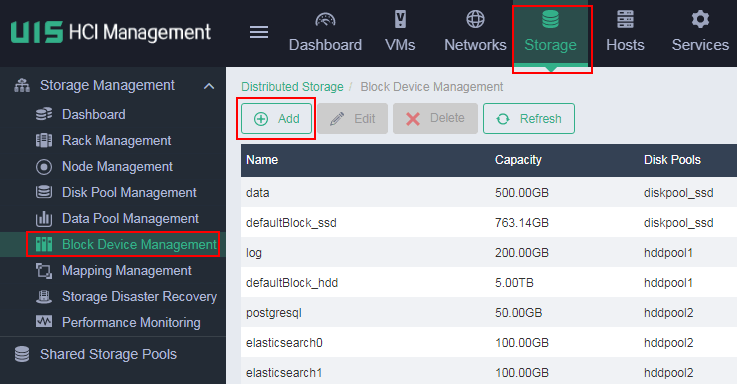Click the Rack Management sidebar icon

(44, 141)
